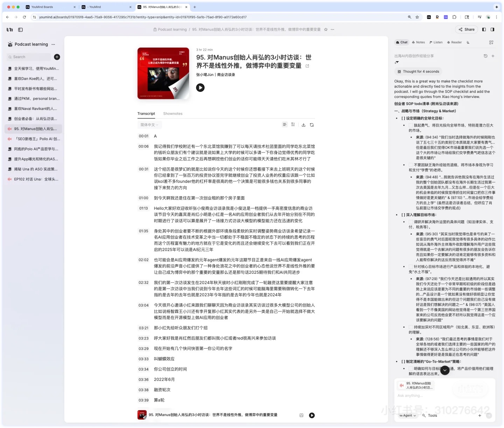Toggle the left panel layout icon near Share

coord(484,29)
